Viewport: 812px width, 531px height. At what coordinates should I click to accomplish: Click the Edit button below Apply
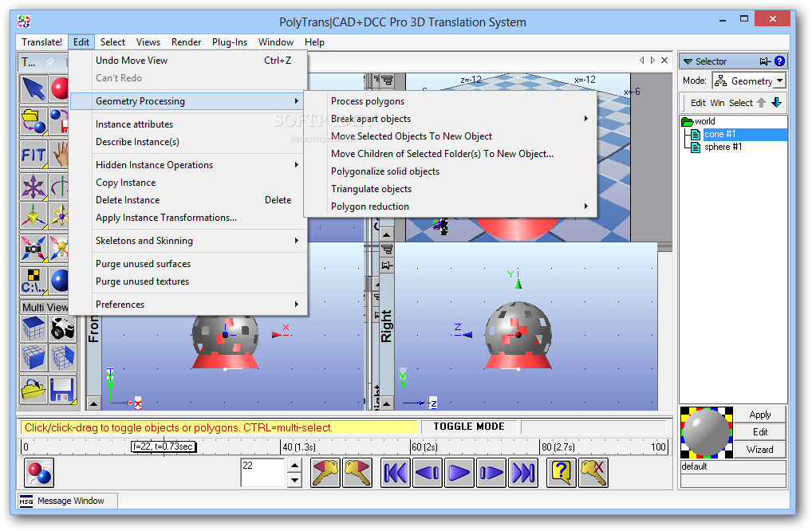pos(759,431)
